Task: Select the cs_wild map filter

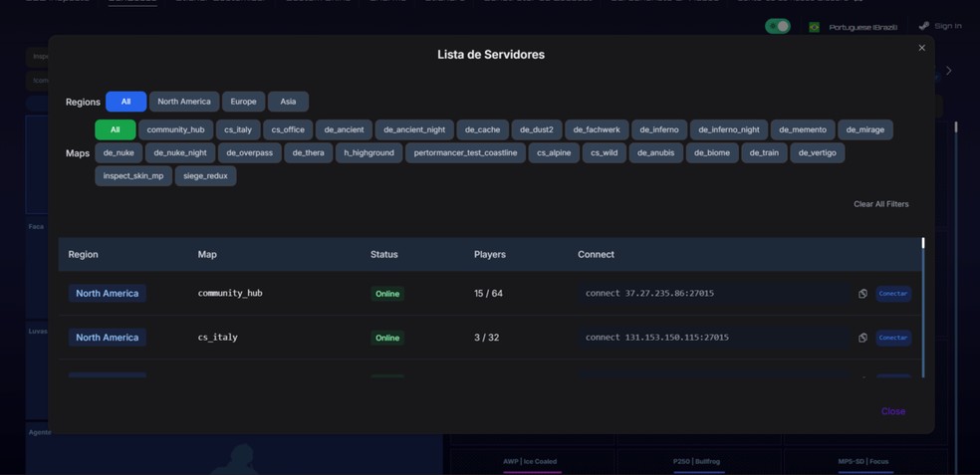Action: (x=604, y=152)
